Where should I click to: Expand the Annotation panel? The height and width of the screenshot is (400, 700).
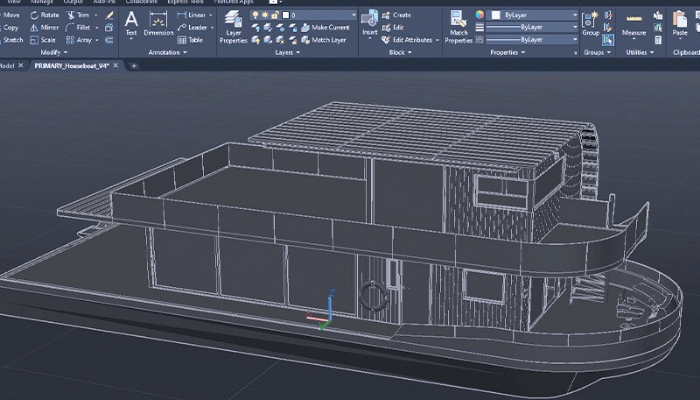pos(167,52)
